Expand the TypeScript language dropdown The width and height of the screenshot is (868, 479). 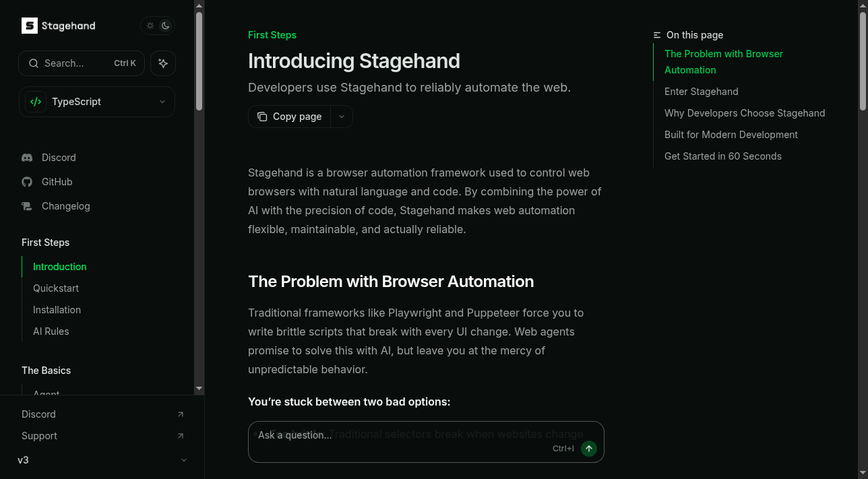click(x=97, y=102)
